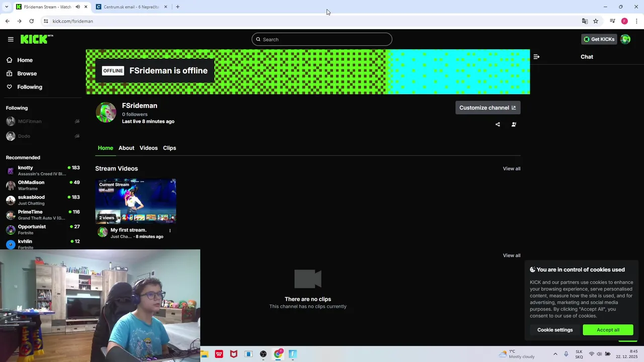Open recommended channel Opportunist
Image resolution: width=644 pixels, height=362 pixels.
click(x=42, y=229)
